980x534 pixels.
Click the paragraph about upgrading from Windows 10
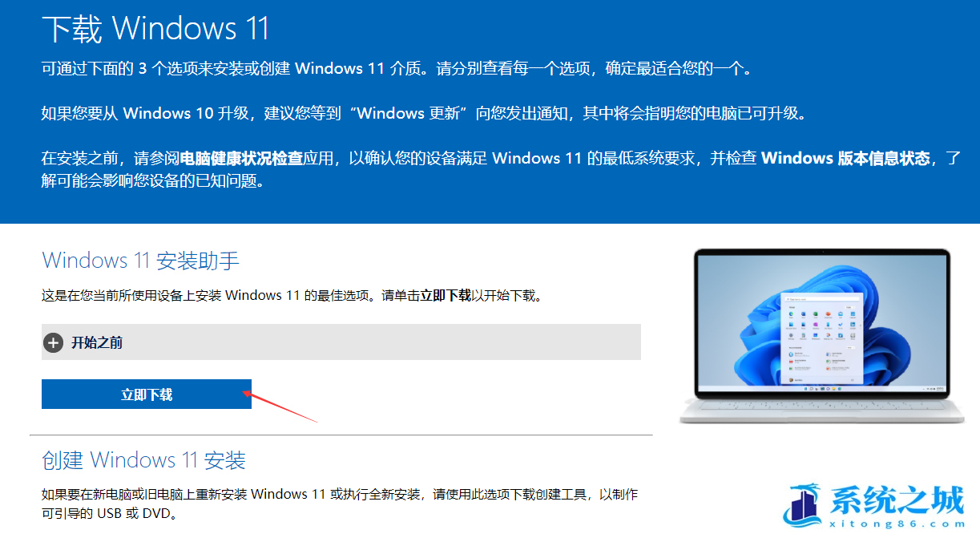[x=424, y=113]
